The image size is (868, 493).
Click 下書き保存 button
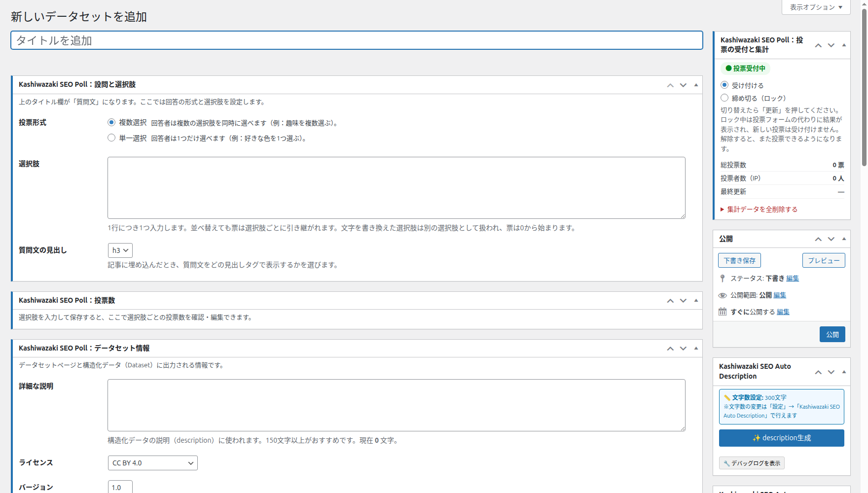point(739,260)
